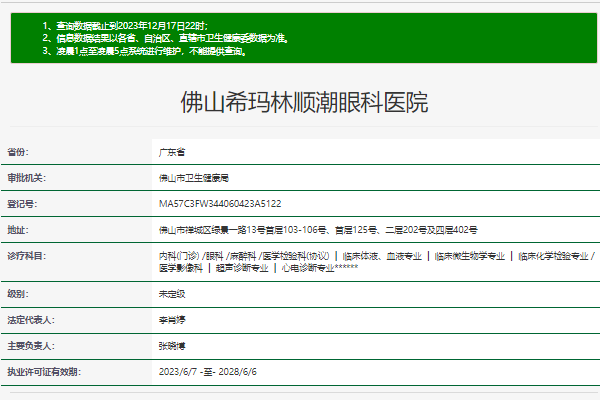
Task: Click the notice line about 凌晨1点至凌晨5点 maintenance
Action: point(144,51)
